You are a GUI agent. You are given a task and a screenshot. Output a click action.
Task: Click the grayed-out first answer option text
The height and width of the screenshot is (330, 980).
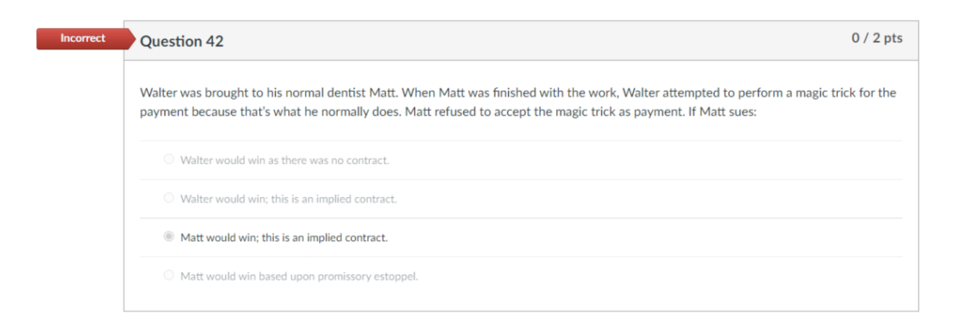pos(284,160)
